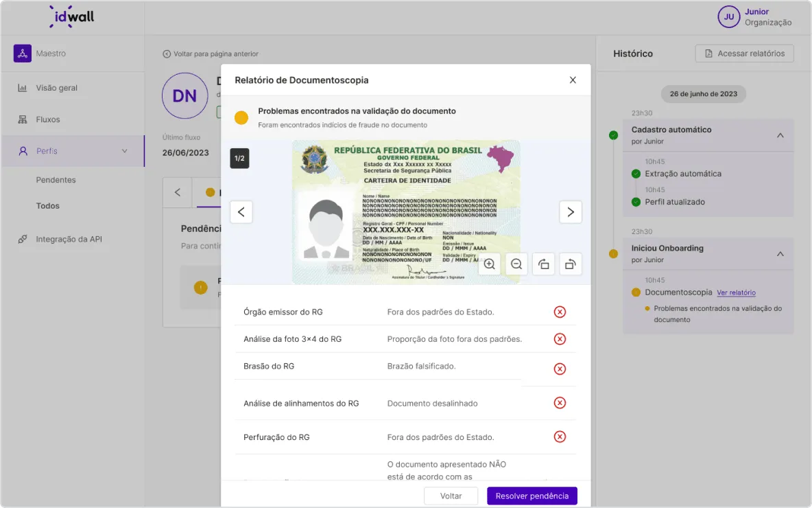812x508 pixels.
Task: Show next document image
Action: 571,212
